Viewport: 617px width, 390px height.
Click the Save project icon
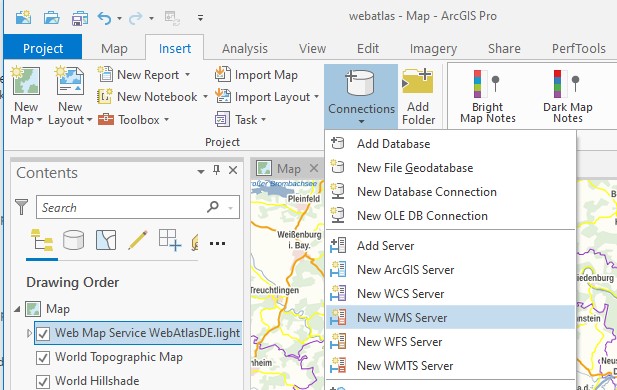click(x=80, y=18)
